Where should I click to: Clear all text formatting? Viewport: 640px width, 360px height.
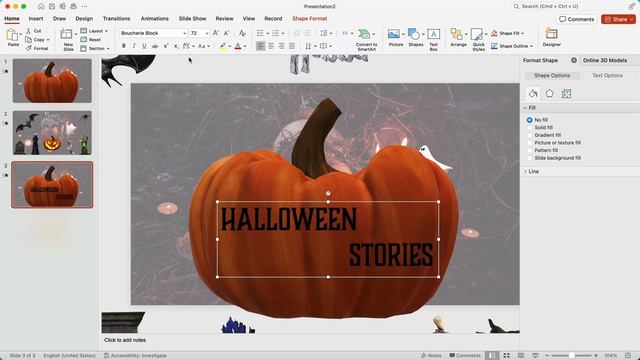click(242, 33)
